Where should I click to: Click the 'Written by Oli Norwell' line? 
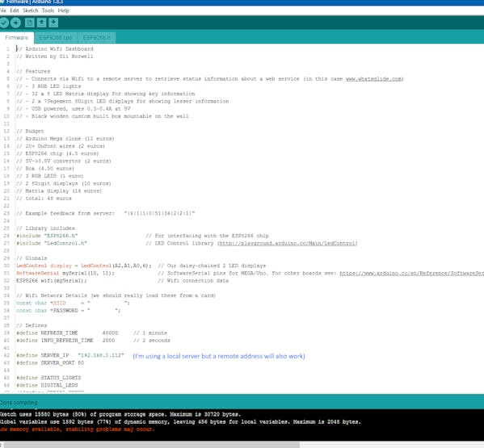click(55, 57)
